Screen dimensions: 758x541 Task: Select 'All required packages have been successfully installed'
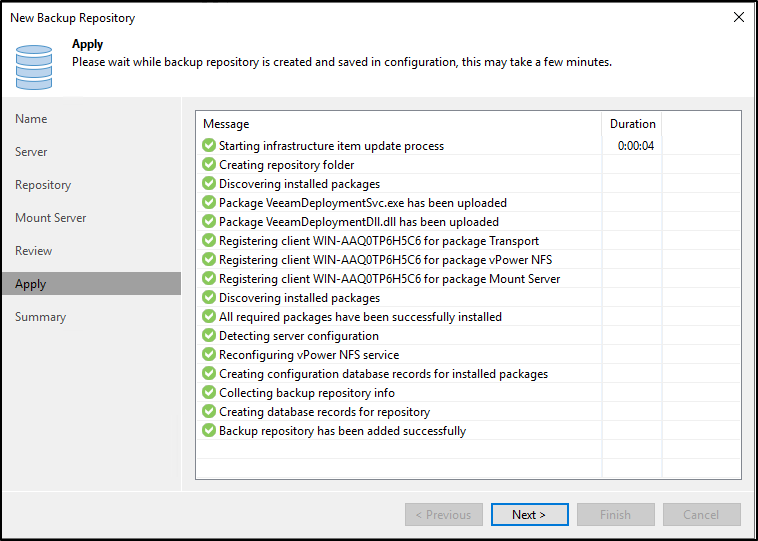[x=360, y=317]
